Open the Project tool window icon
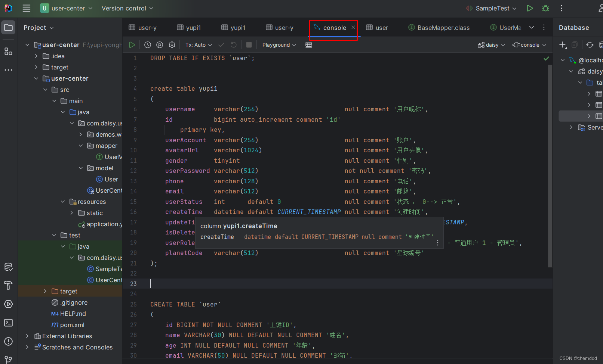Viewport: 603px width, 364px height. [x=8, y=27]
